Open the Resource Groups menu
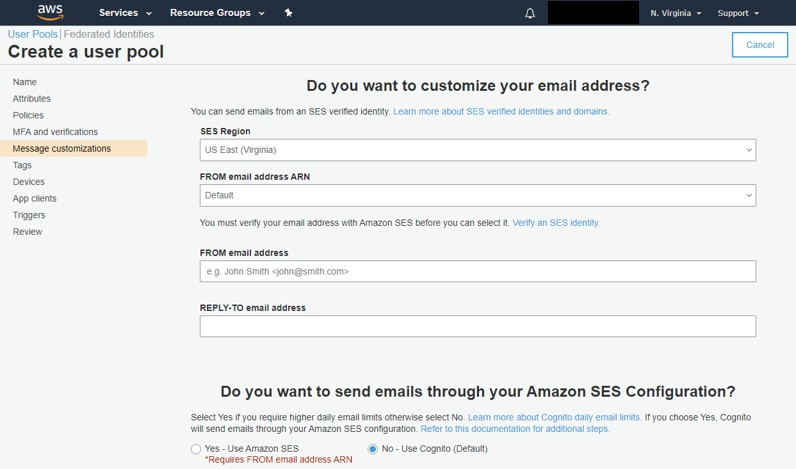The image size is (796, 469). pyautogui.click(x=217, y=13)
